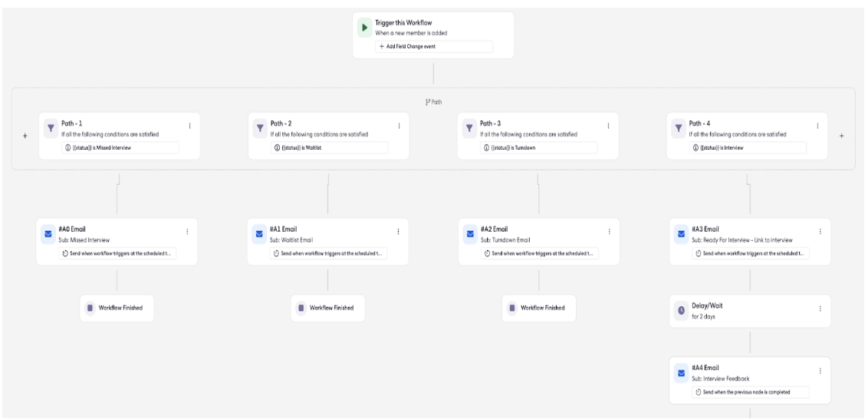The width and height of the screenshot is (868, 419).
Task: Click the stop icon in first Workflow Finished
Action: [90, 308]
